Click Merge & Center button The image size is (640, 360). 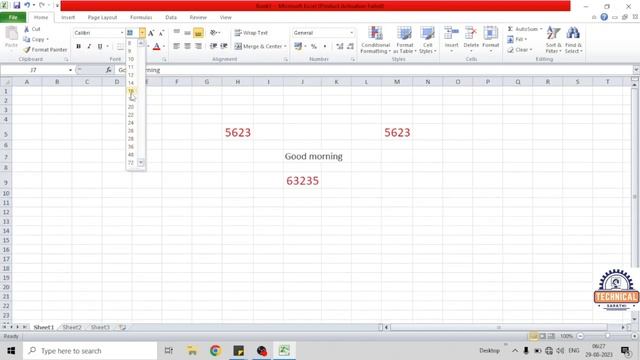coord(258,46)
